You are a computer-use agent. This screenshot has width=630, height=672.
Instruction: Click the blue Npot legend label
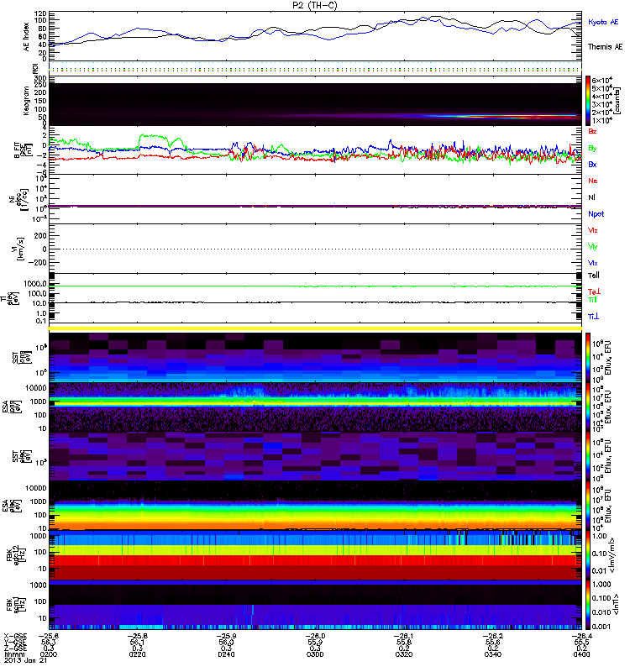(x=596, y=214)
